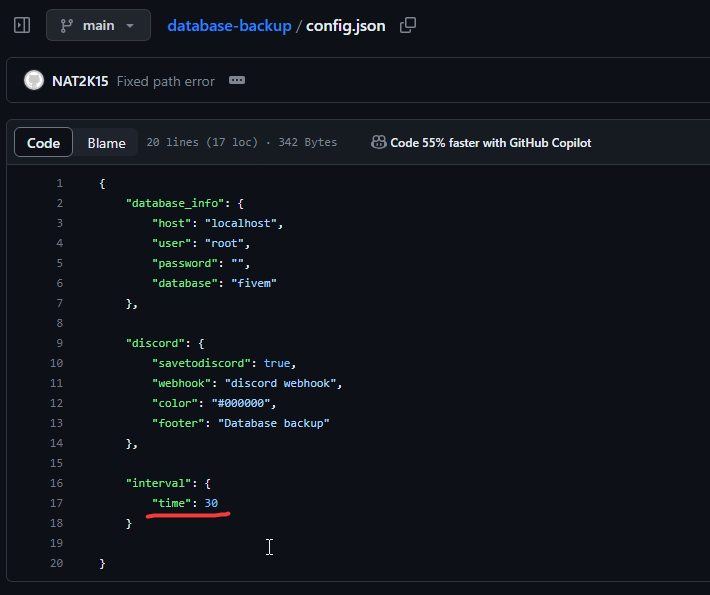Image resolution: width=710 pixels, height=595 pixels.
Task: Click the "savetodiscord" key
Action: click(x=201, y=363)
